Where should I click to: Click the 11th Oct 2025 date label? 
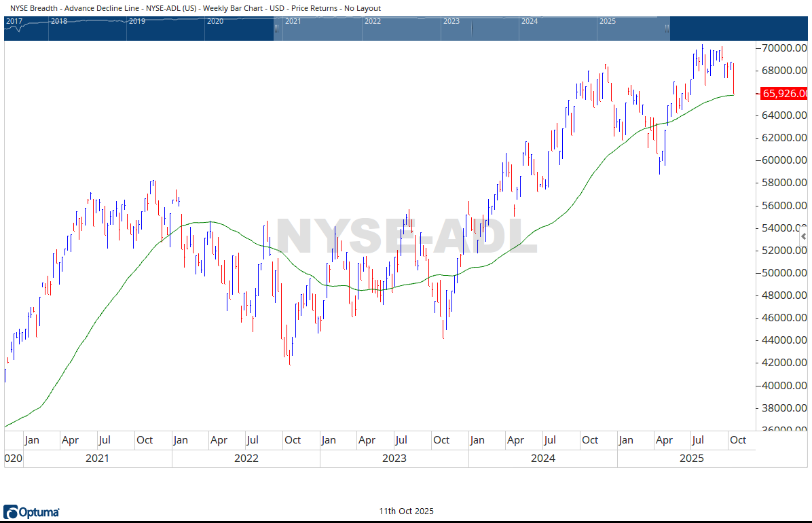click(x=406, y=511)
